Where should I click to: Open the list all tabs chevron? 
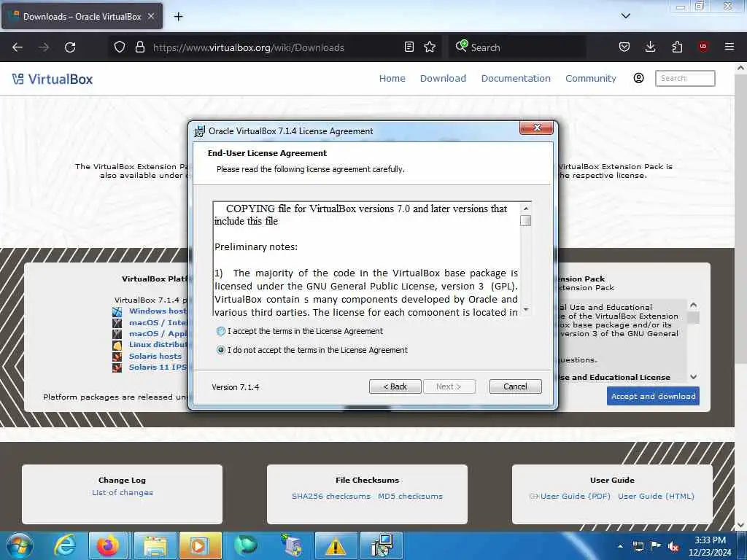point(626,16)
